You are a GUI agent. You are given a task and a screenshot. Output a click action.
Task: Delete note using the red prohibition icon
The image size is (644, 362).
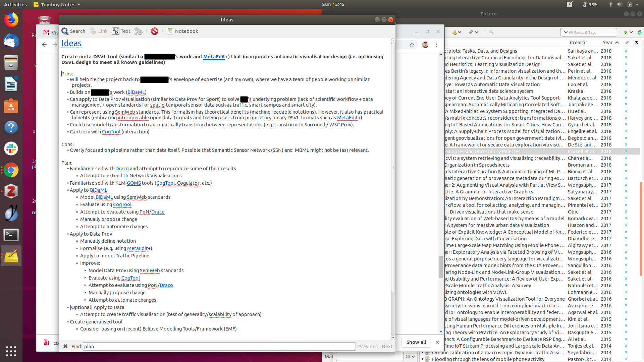pos(154,31)
